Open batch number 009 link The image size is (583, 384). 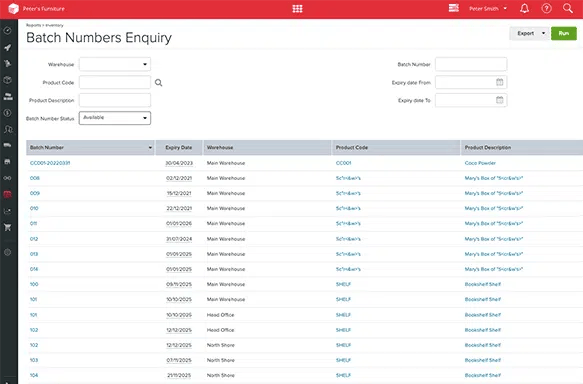click(x=35, y=193)
